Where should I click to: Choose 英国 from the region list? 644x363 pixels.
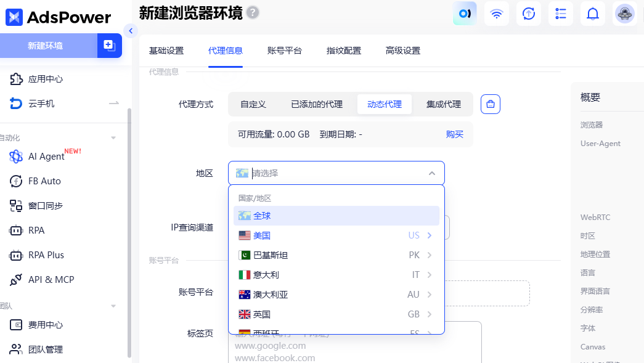click(x=336, y=314)
